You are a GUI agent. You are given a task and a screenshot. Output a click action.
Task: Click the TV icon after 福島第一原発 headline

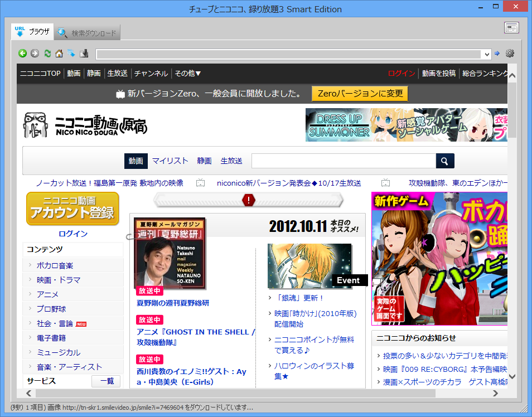coord(201,183)
